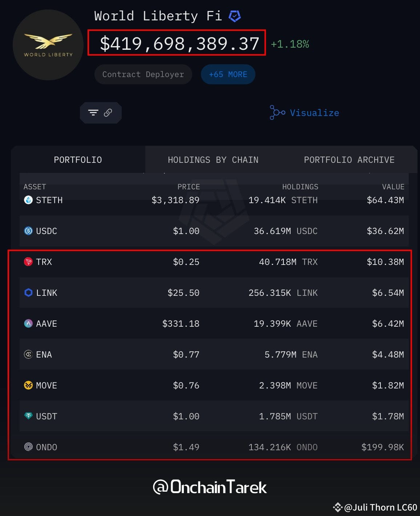Image resolution: width=420 pixels, height=516 pixels.
Task: Select the TRX token icon
Action: [28, 262]
